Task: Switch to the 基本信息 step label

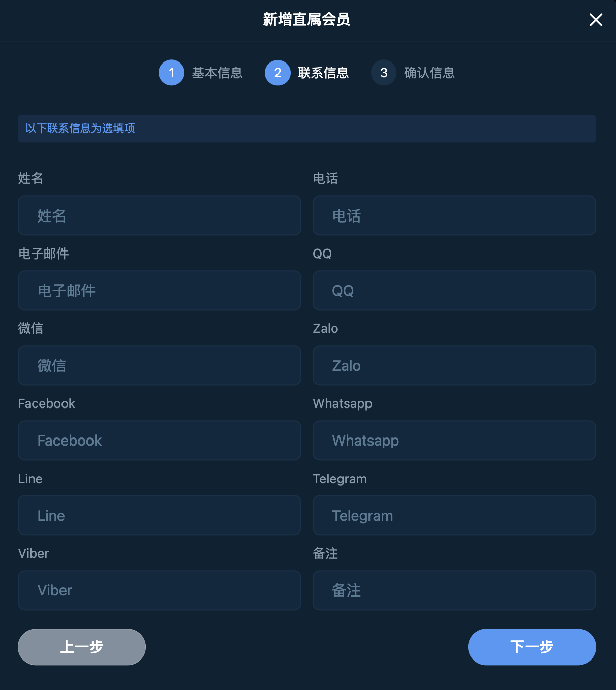Action: pyautogui.click(x=217, y=73)
